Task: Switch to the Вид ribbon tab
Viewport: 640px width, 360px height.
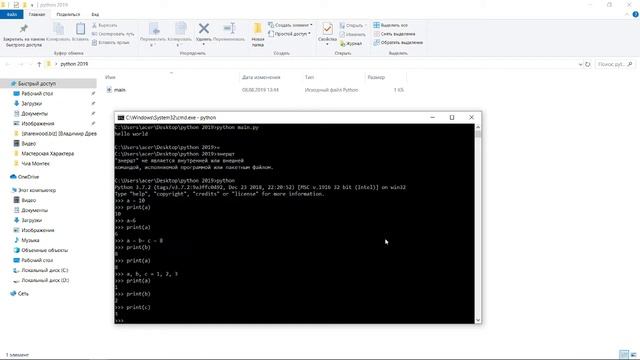Action: (95, 14)
